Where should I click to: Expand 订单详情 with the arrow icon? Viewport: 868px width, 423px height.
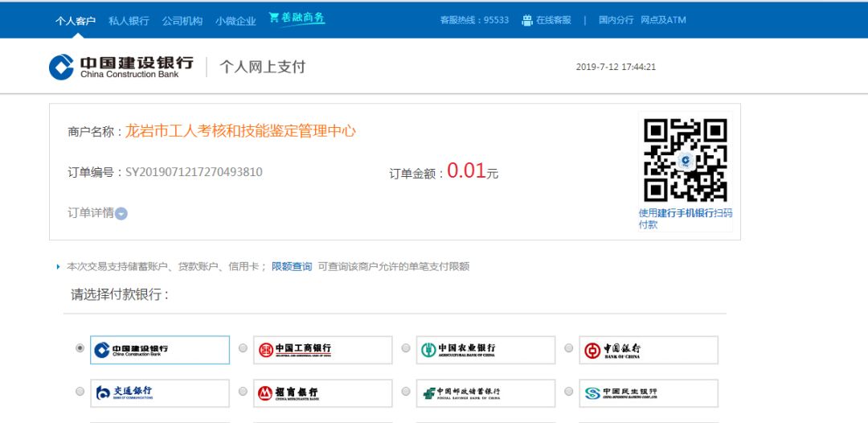(x=121, y=214)
